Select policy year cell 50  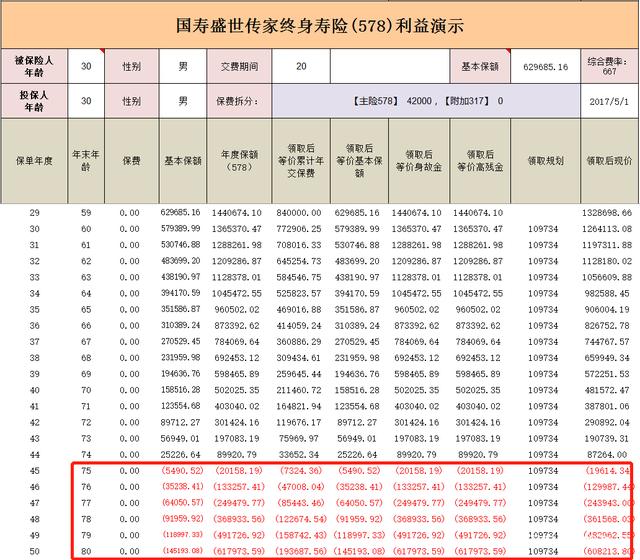pos(34,551)
